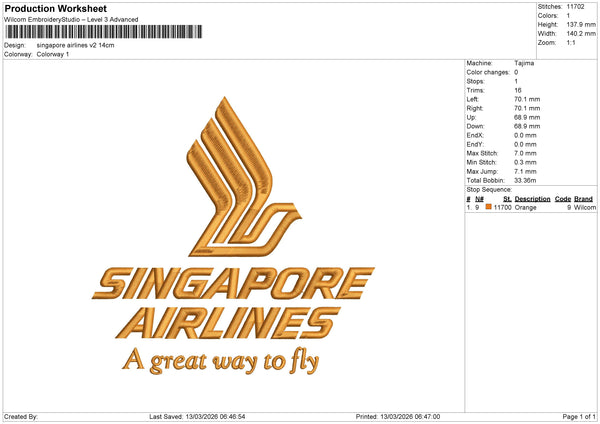Click the orange thread color swatch
600x424 pixels.
pos(489,207)
